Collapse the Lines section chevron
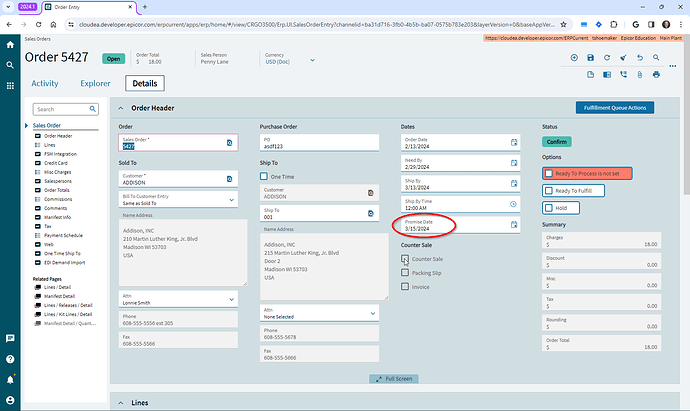Image resolution: width=690 pixels, height=411 pixels. point(121,403)
